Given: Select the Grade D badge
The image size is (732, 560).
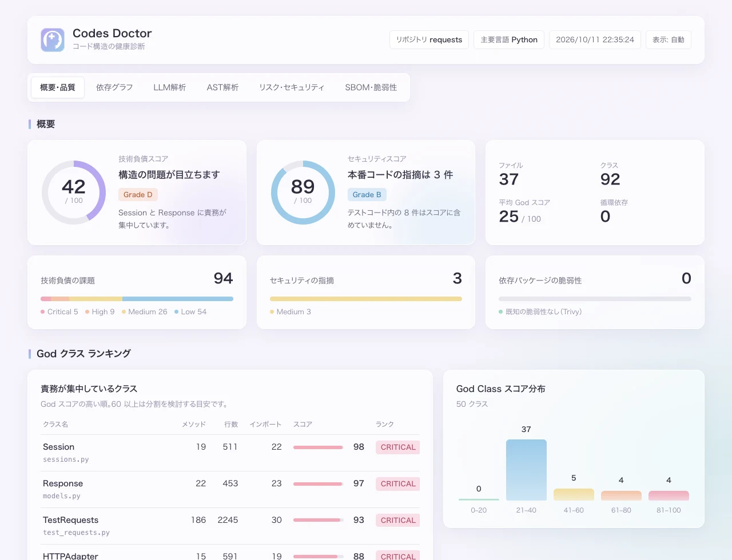Looking at the screenshot, I should point(138,195).
